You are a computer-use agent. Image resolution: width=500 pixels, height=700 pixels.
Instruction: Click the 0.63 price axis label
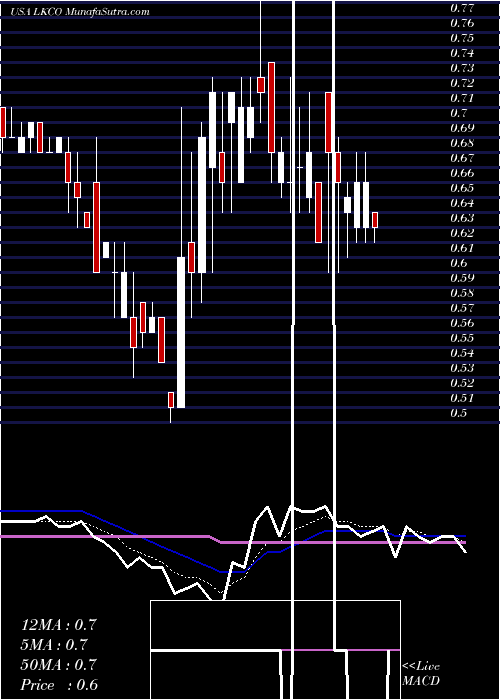point(461,218)
